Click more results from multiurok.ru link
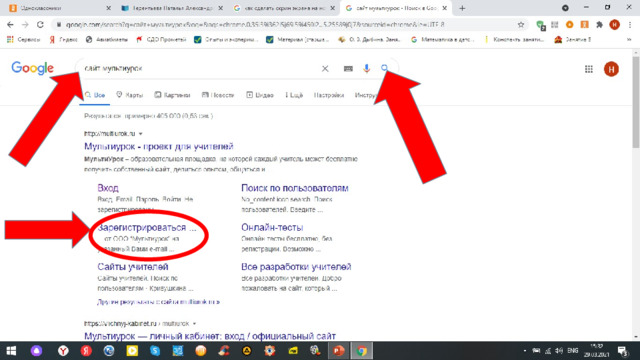 pyautogui.click(x=158, y=302)
